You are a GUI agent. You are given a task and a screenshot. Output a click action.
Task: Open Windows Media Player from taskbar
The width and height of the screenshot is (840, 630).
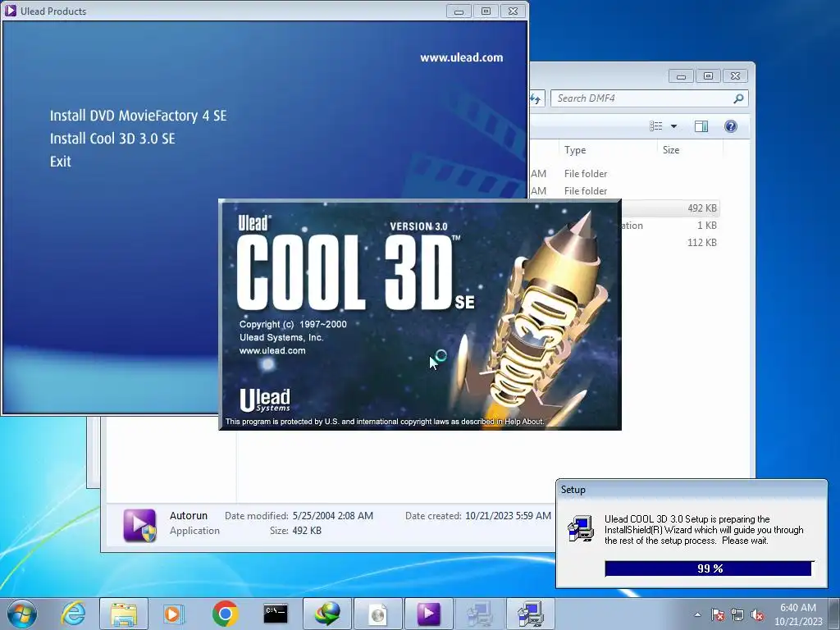tap(173, 614)
